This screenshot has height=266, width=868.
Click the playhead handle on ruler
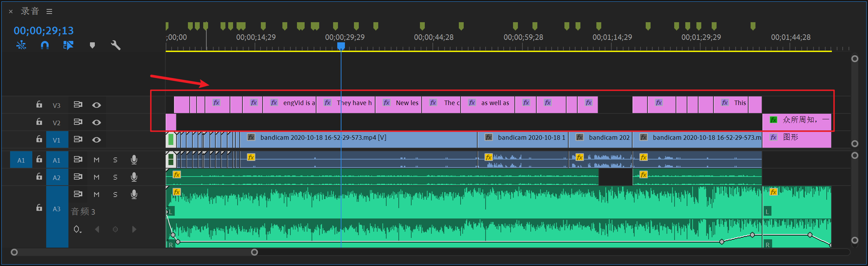coord(341,46)
